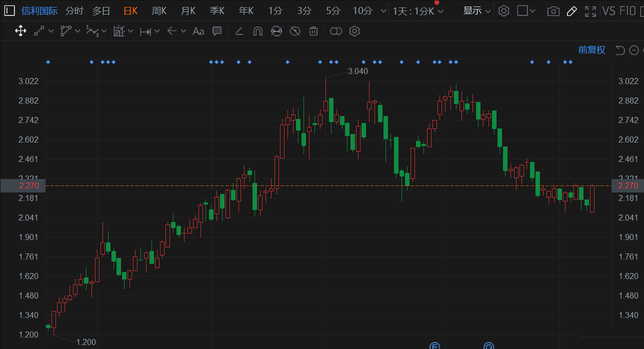Click the fullscreen expand icon
The width and height of the screenshot is (644, 349).
coord(590,11)
